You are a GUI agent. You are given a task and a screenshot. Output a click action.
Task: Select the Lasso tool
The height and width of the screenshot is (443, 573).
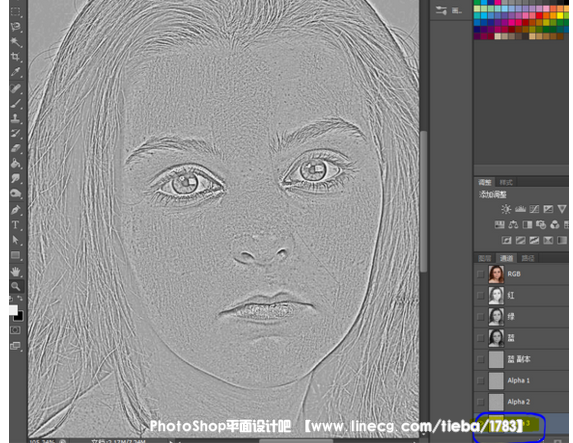click(x=15, y=27)
